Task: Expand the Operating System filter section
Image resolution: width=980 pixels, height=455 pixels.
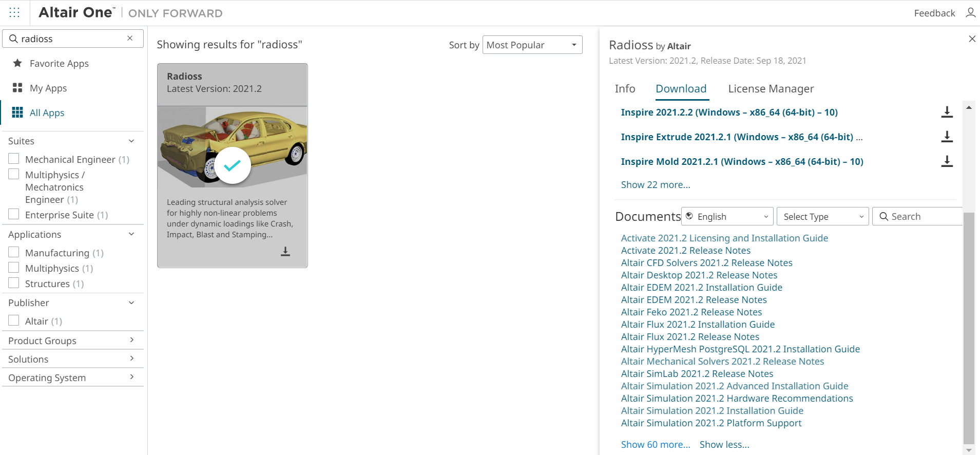Action: (72, 378)
